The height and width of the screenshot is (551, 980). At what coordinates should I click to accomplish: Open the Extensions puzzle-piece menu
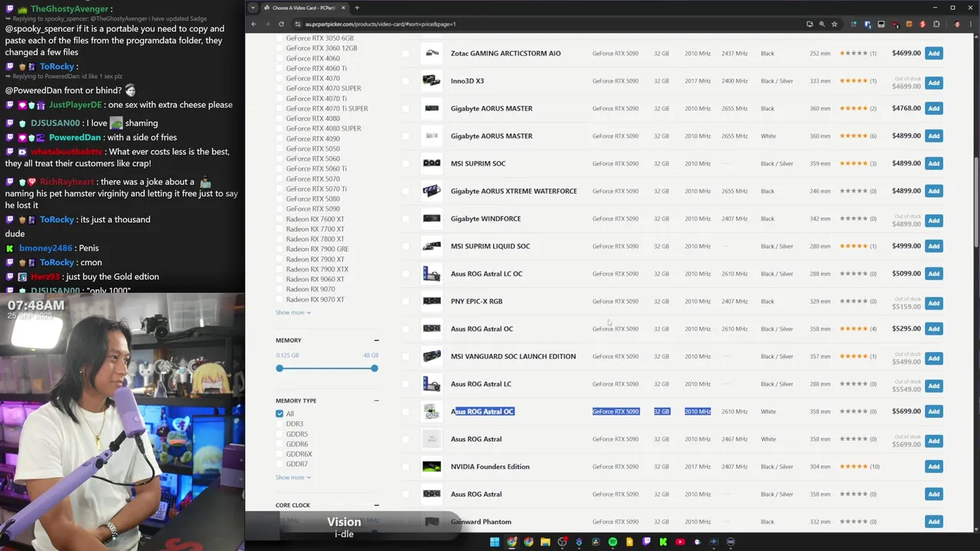[x=936, y=24]
